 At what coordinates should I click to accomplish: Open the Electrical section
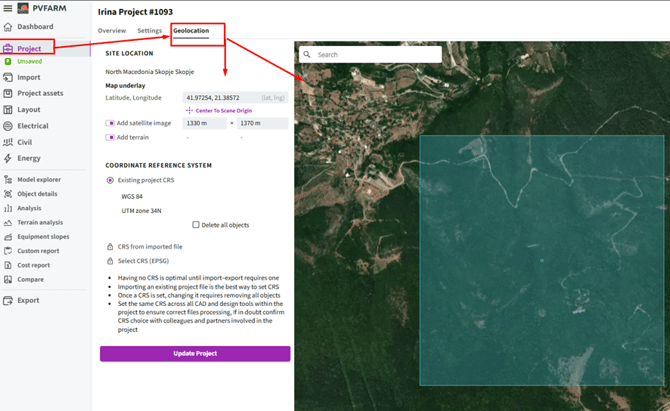click(32, 126)
